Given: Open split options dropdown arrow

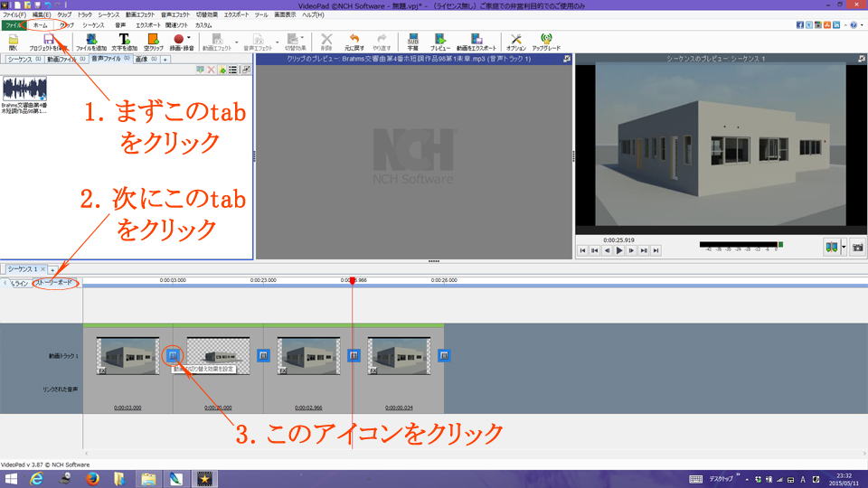Looking at the screenshot, I should [844, 248].
